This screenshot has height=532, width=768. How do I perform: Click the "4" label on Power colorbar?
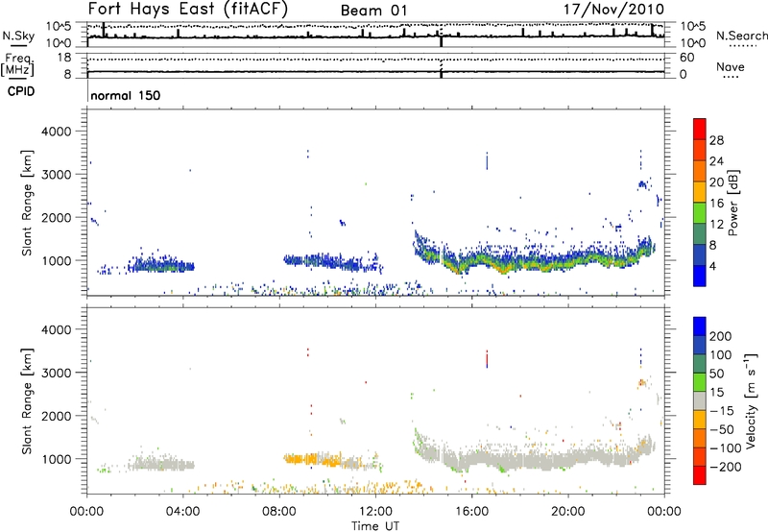pyautogui.click(x=713, y=266)
